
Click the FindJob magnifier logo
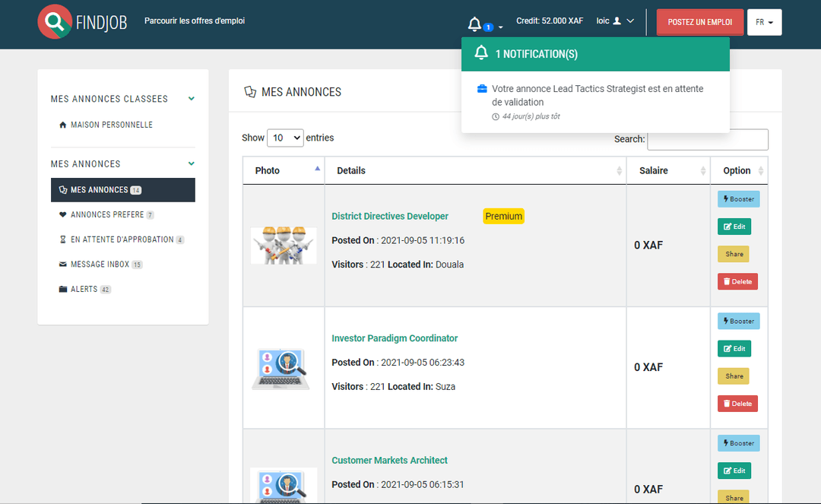55,22
